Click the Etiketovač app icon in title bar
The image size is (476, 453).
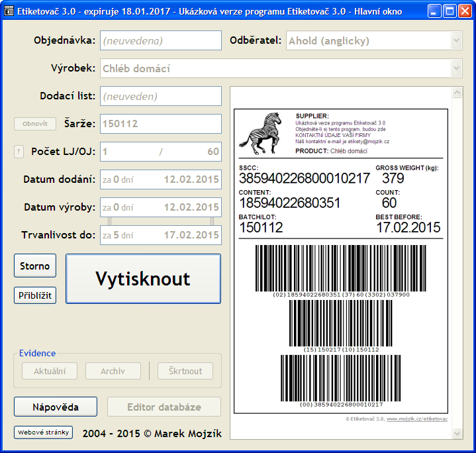click(x=9, y=11)
